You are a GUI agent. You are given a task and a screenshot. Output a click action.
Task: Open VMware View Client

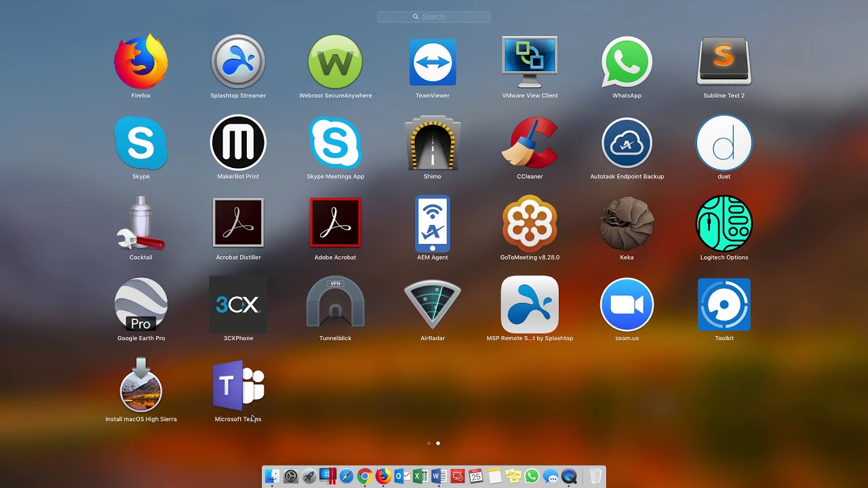pyautogui.click(x=530, y=62)
